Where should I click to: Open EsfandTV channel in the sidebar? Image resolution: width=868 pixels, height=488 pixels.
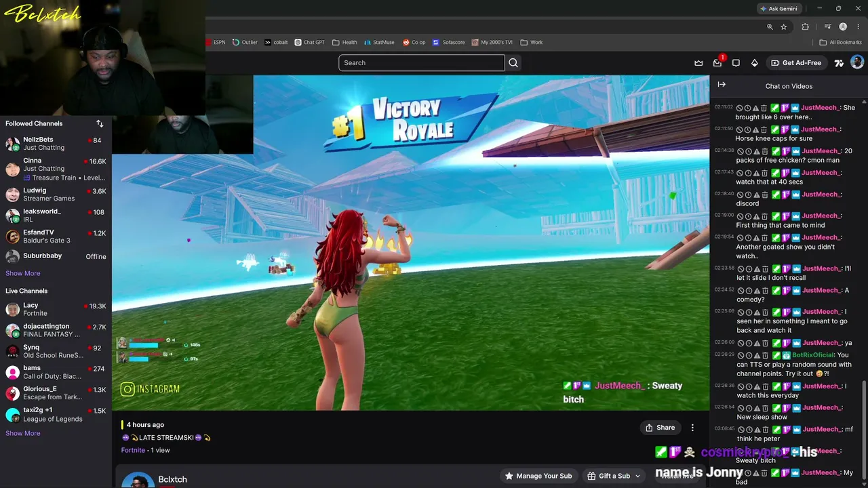pyautogui.click(x=56, y=236)
